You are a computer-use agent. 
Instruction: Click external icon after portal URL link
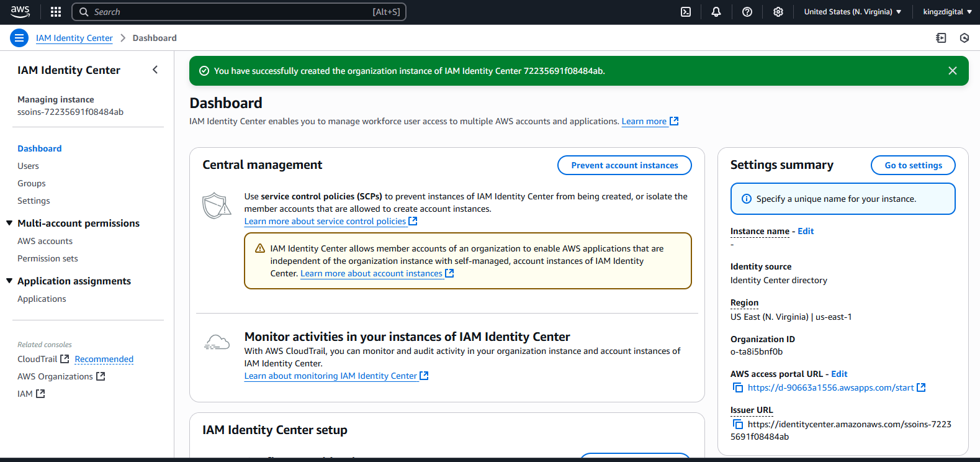(921, 387)
